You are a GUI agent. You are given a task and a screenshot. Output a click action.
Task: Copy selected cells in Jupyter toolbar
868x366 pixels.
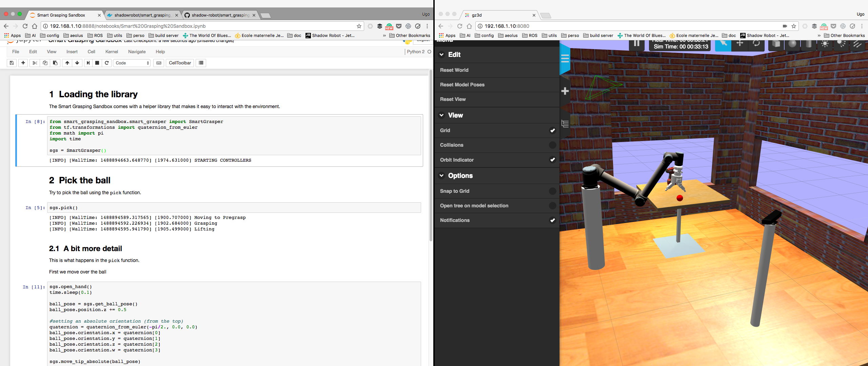(x=45, y=63)
